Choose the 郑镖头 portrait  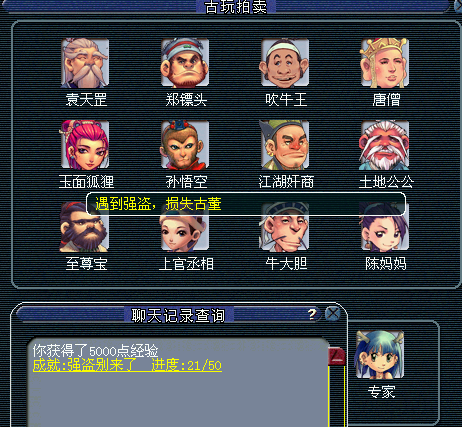(x=185, y=63)
